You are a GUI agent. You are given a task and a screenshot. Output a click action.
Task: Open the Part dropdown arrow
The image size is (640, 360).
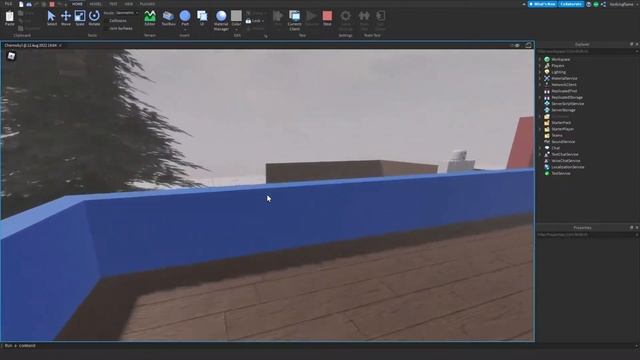point(185,30)
